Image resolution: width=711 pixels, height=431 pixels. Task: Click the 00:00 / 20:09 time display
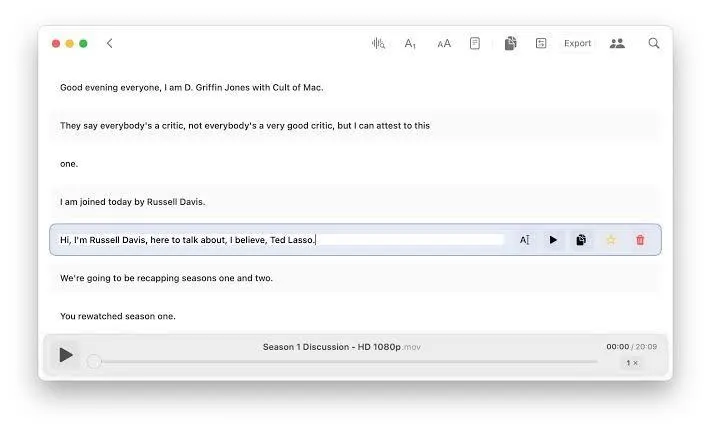(632, 347)
